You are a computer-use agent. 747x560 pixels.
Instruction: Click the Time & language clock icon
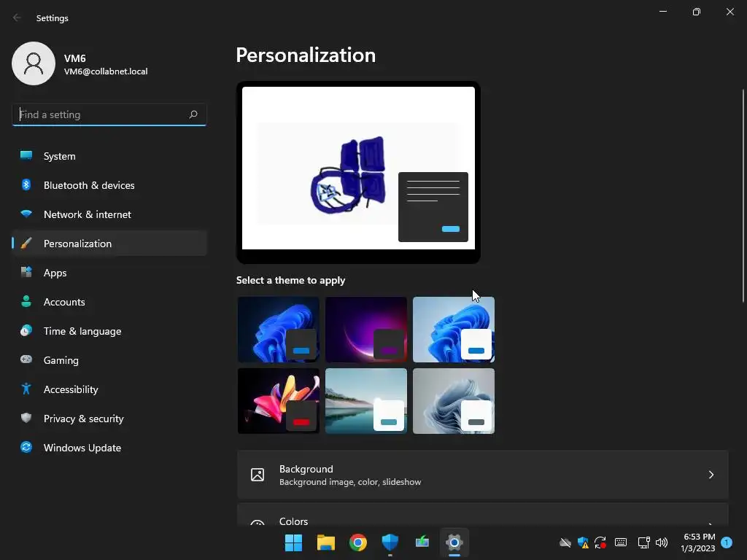tap(26, 330)
